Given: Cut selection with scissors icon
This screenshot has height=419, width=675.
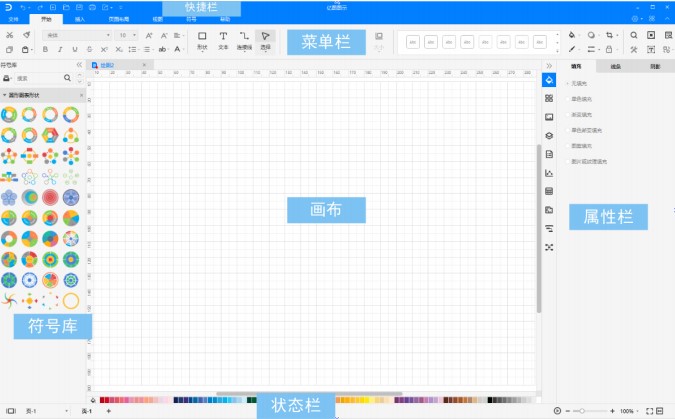Looking at the screenshot, I should click(x=9, y=35).
